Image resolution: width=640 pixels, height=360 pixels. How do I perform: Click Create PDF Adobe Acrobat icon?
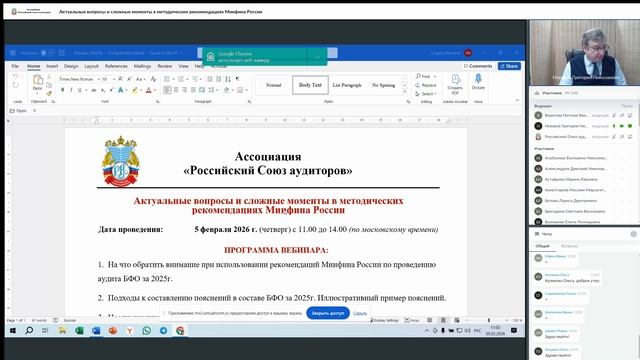click(x=455, y=84)
